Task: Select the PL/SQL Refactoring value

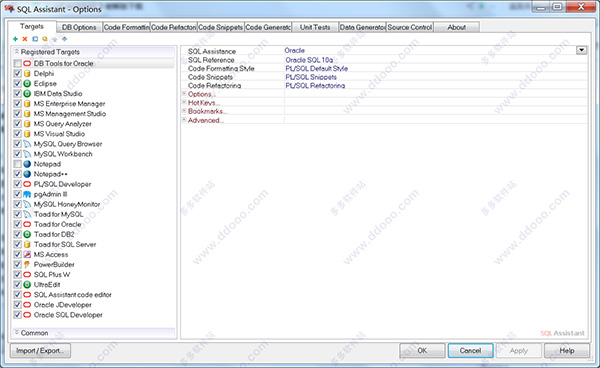Action: [x=315, y=86]
